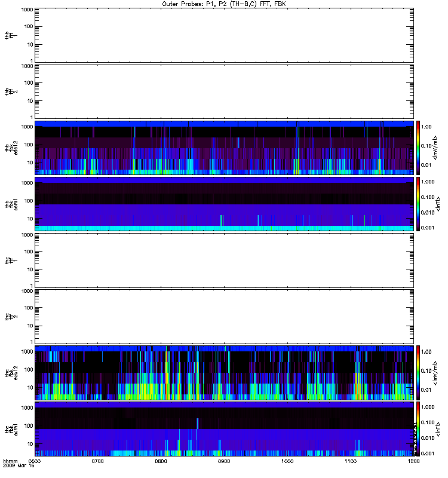Click the 1100 time axis label
The image size is (448, 478).
pyautogui.click(x=351, y=461)
